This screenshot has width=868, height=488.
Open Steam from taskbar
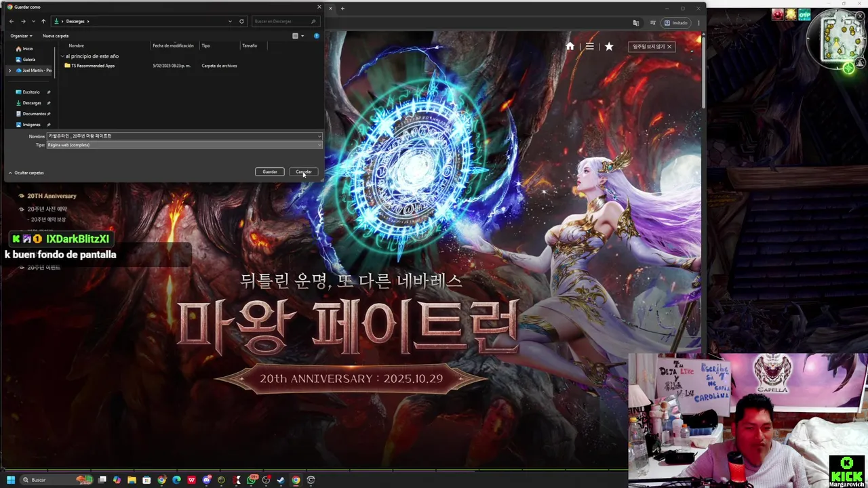point(281,480)
